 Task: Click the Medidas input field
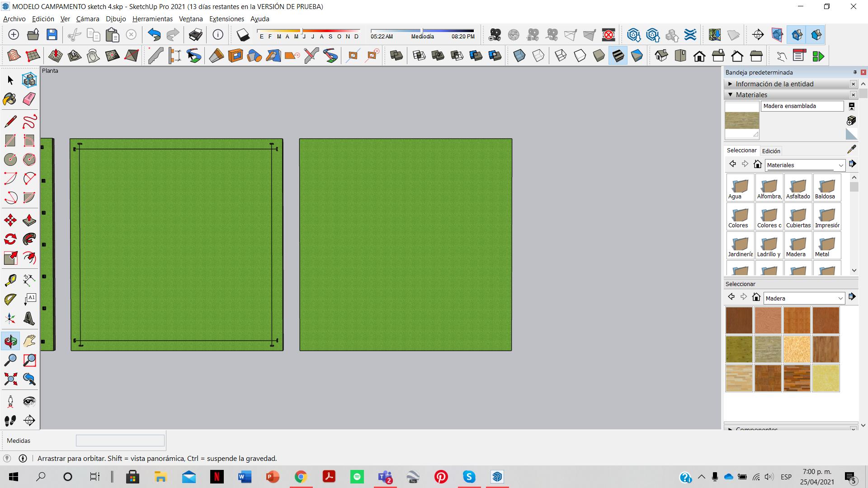pyautogui.click(x=120, y=441)
